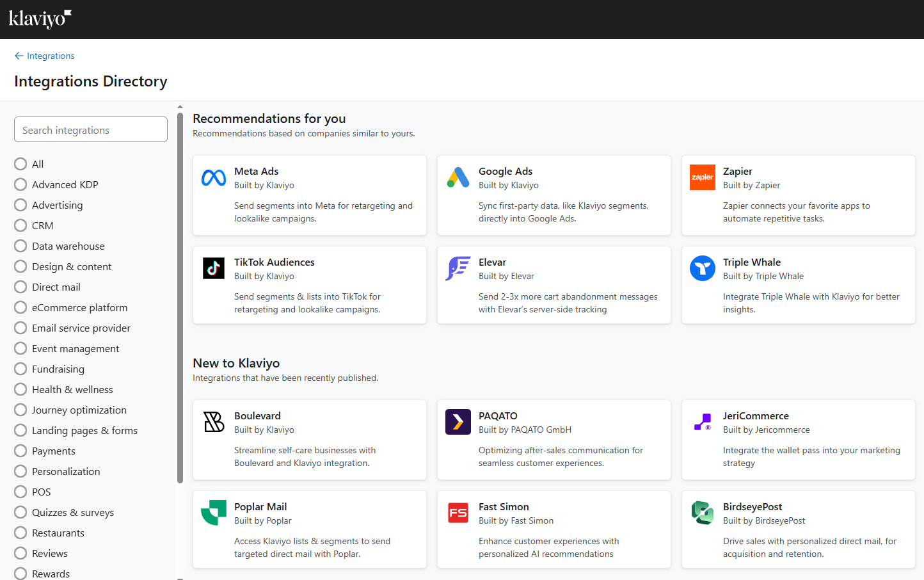Viewport: 924px width, 580px height.
Task: Choose Health & wellness radio option
Action: 20,389
